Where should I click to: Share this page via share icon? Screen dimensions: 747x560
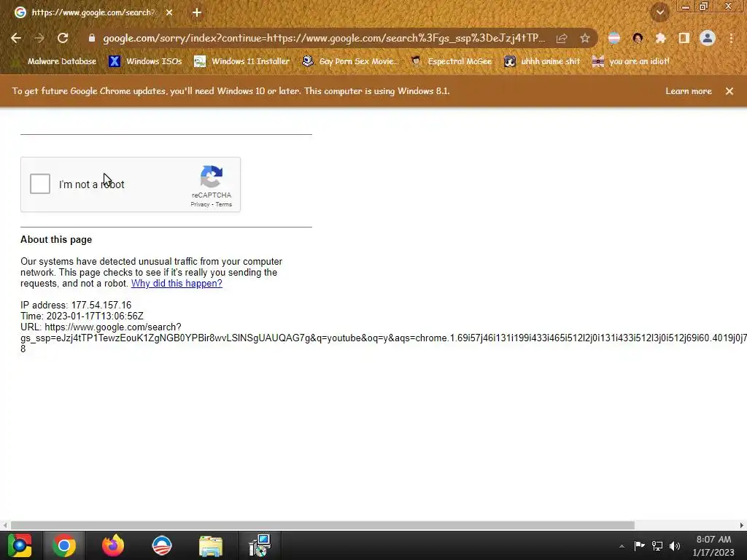(562, 38)
